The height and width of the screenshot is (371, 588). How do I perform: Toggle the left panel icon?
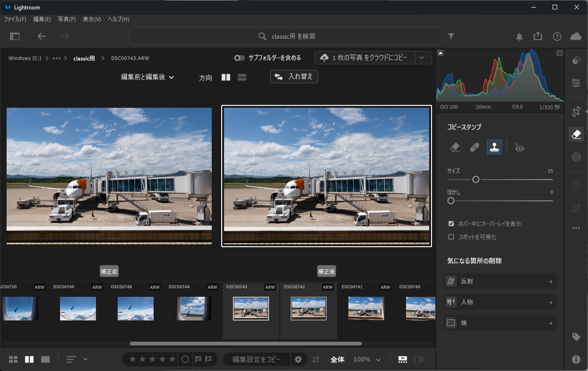point(15,36)
